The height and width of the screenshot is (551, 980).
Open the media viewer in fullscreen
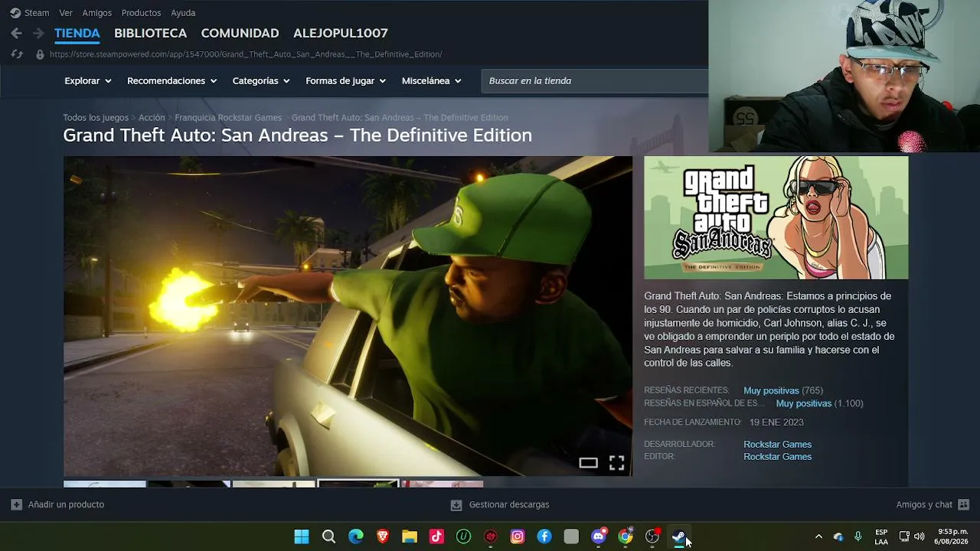coord(616,463)
